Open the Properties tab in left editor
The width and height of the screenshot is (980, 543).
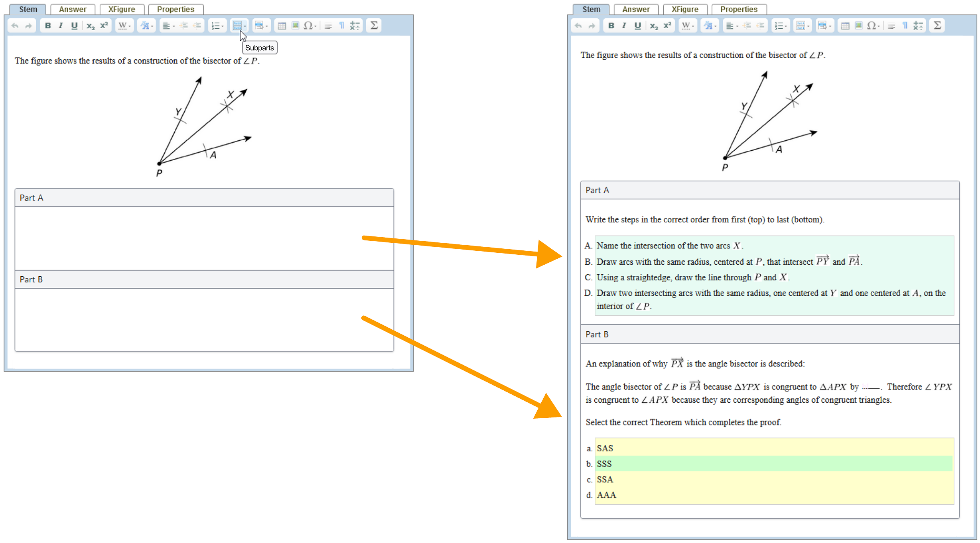[x=175, y=9]
